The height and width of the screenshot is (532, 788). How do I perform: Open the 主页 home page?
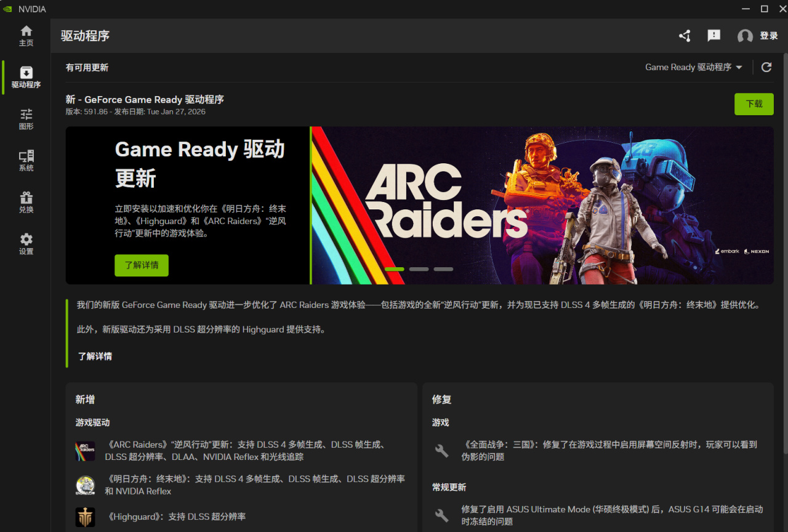[26, 36]
